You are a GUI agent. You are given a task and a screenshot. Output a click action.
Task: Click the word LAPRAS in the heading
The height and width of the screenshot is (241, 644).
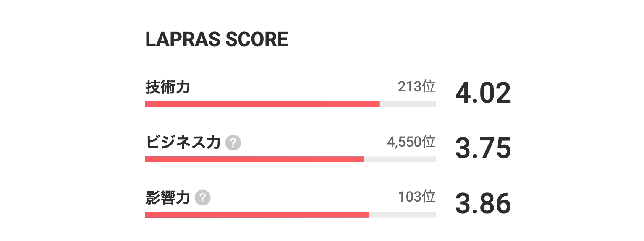(x=182, y=39)
